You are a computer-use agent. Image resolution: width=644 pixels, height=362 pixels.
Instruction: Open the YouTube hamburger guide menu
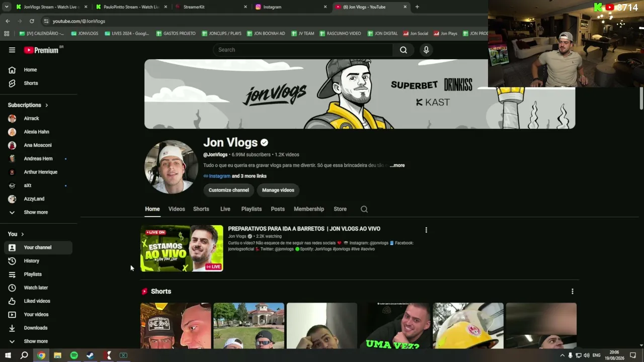coord(12,50)
